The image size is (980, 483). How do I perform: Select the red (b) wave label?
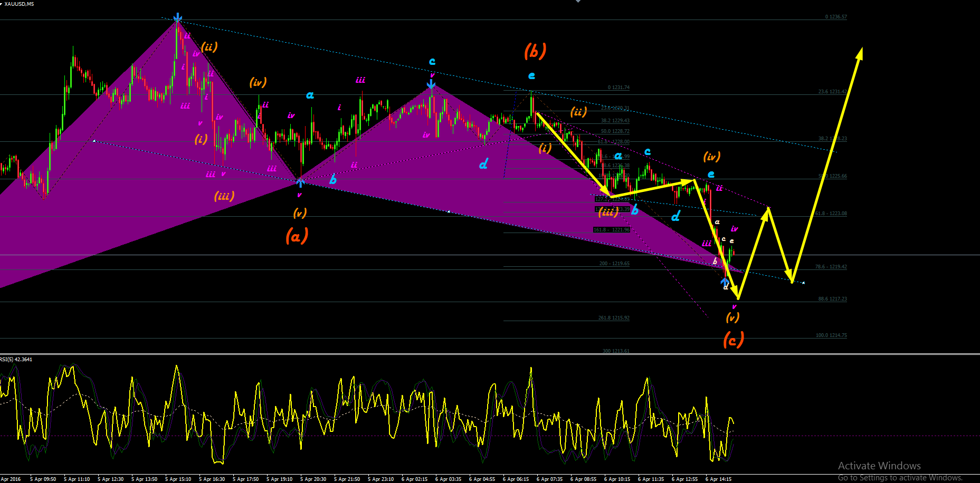(x=535, y=51)
